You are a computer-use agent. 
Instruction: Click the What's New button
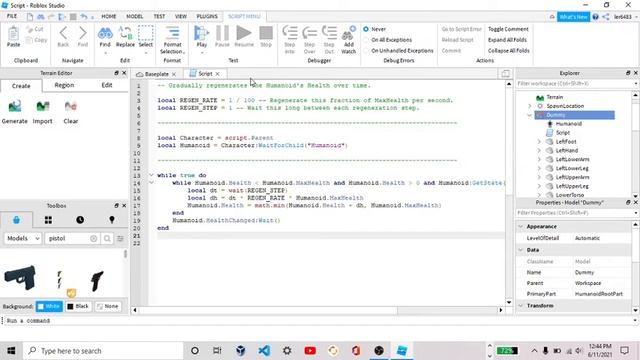573,17
